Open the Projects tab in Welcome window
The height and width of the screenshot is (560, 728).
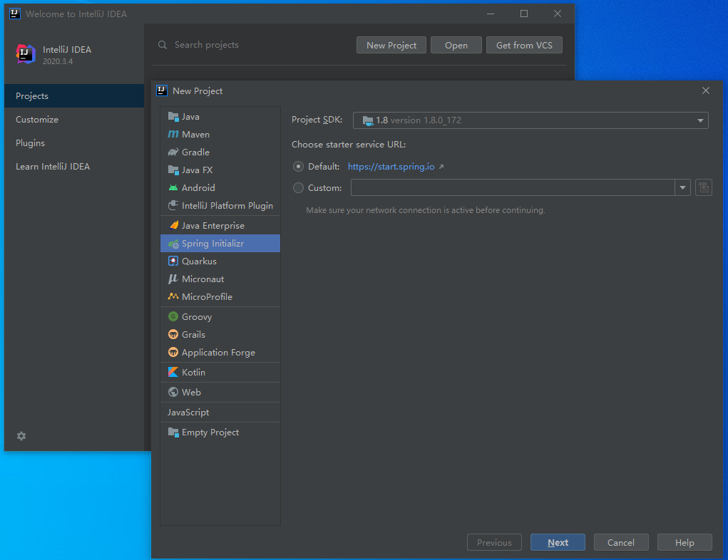74,96
